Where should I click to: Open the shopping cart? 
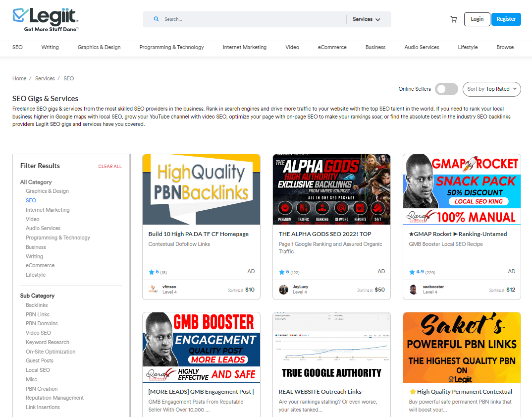tap(453, 19)
